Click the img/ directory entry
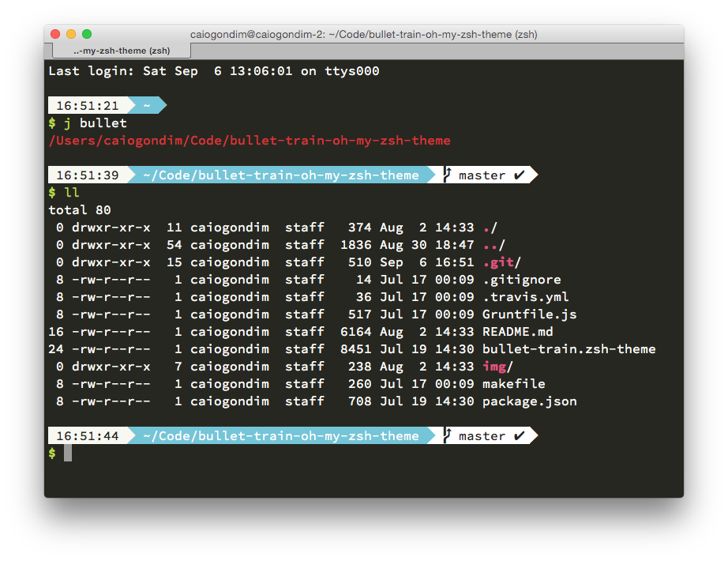The width and height of the screenshot is (728, 561). (497, 367)
